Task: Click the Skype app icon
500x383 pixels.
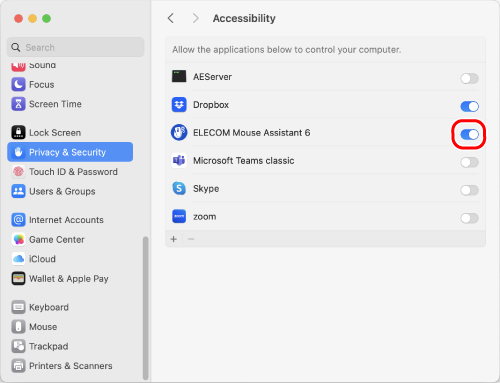Action: pyautogui.click(x=179, y=189)
